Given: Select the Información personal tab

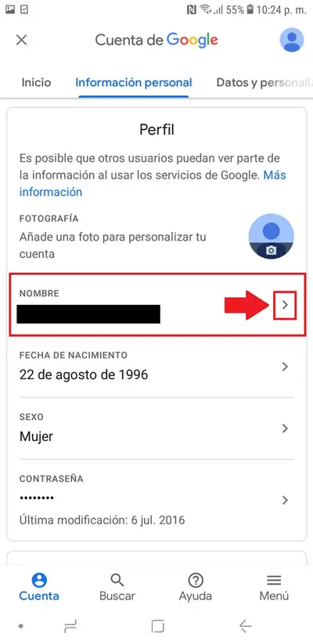Looking at the screenshot, I should 134,82.
